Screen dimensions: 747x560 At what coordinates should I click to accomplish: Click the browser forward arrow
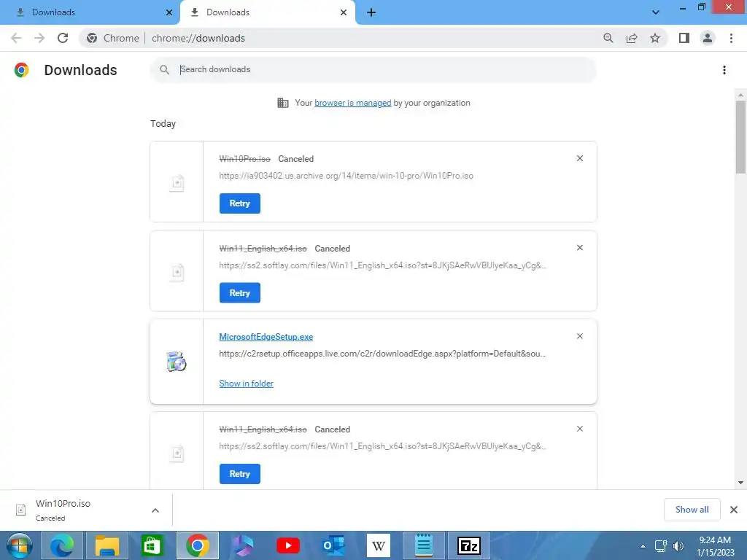pyautogui.click(x=39, y=38)
